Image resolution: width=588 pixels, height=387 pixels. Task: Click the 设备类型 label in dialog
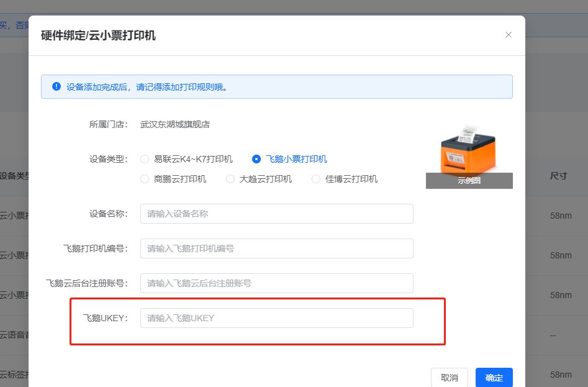click(109, 160)
